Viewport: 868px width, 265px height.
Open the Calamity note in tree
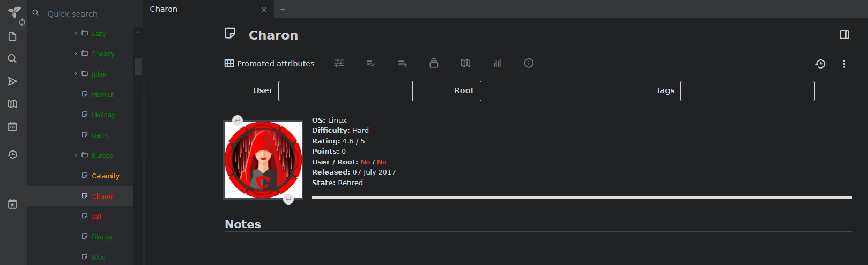point(105,176)
